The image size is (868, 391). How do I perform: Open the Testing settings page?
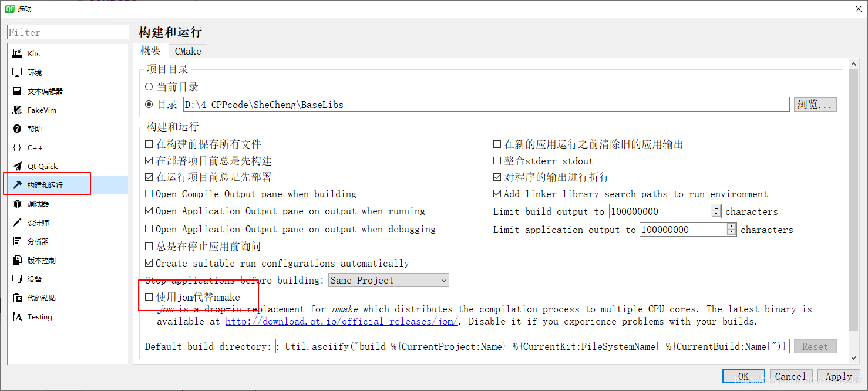pos(40,316)
